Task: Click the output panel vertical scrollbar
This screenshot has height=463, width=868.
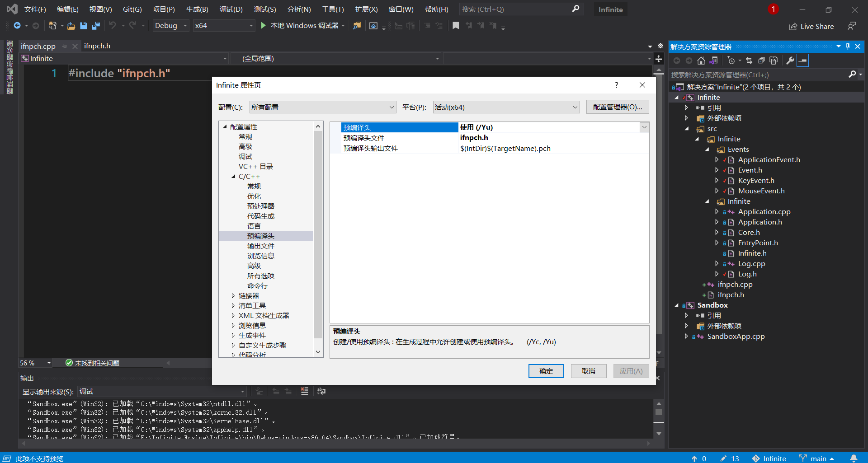Action: pos(659,419)
